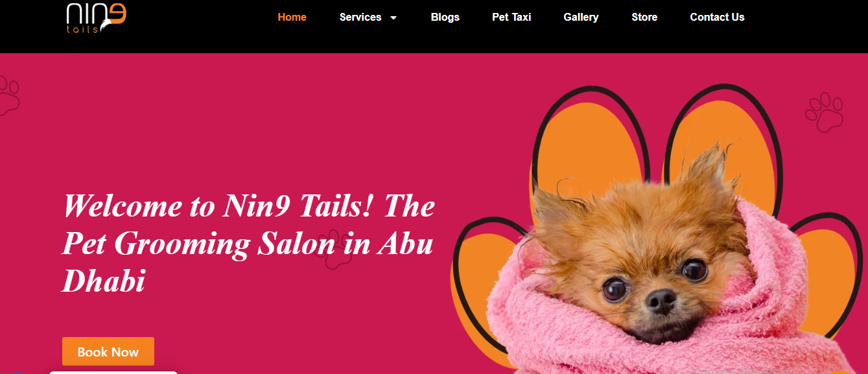Navigate to the Gallery page
This screenshot has width=868, height=374.
(x=581, y=18)
